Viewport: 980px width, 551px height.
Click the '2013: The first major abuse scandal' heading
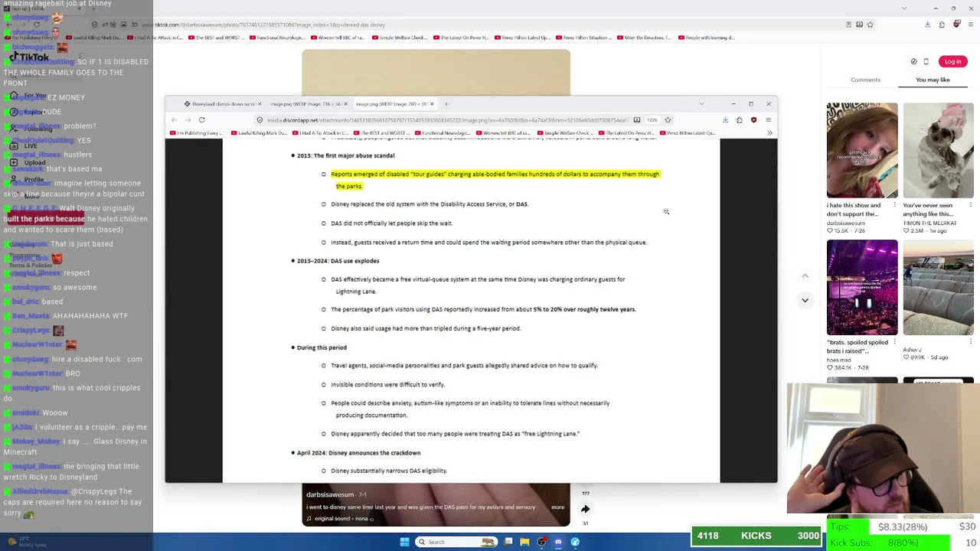(345, 155)
